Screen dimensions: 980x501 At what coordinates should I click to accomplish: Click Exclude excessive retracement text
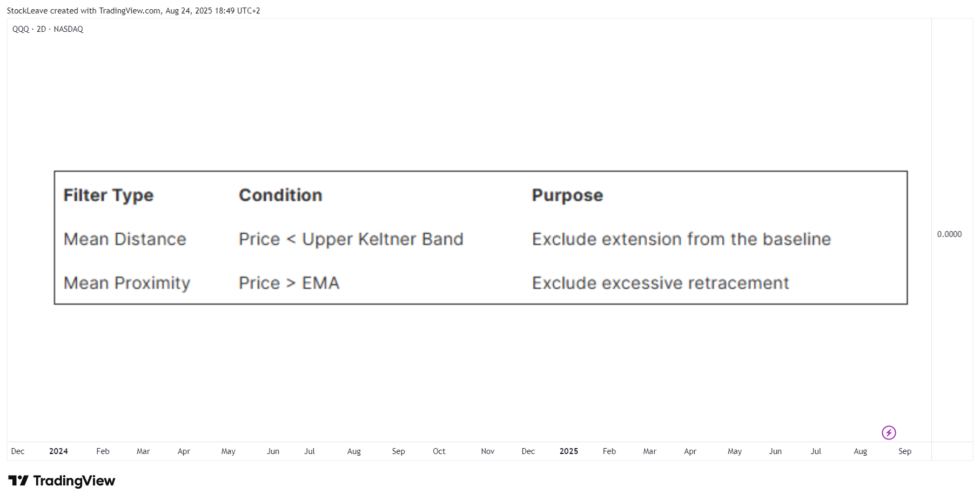[660, 283]
